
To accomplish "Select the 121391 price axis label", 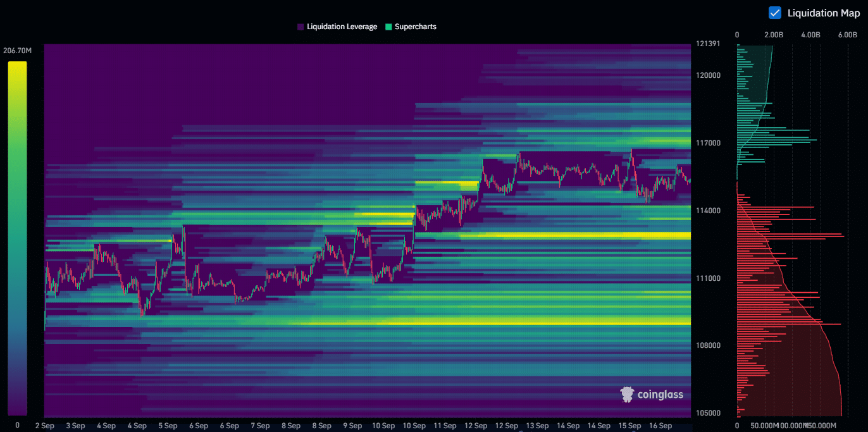I will [x=707, y=44].
